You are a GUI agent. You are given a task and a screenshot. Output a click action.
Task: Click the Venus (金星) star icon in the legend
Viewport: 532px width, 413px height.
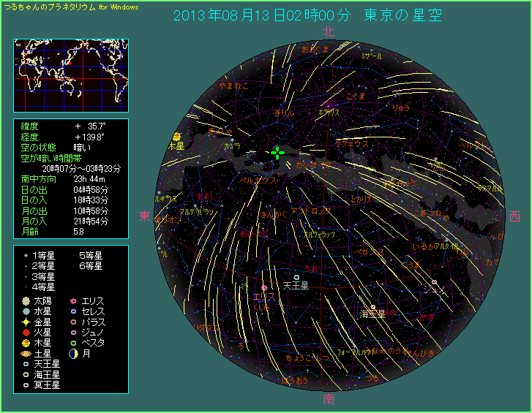[x=26, y=322]
